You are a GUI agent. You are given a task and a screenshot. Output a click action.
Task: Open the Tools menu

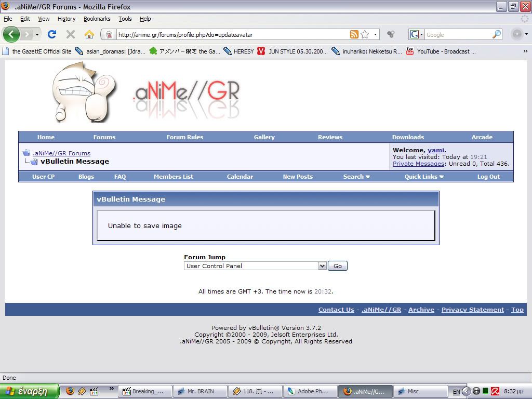[x=125, y=19]
